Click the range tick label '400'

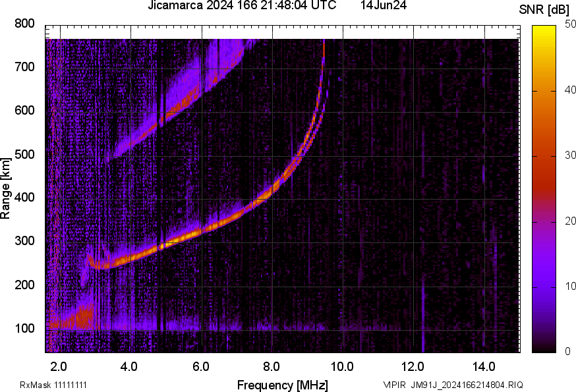pyautogui.click(x=24, y=197)
